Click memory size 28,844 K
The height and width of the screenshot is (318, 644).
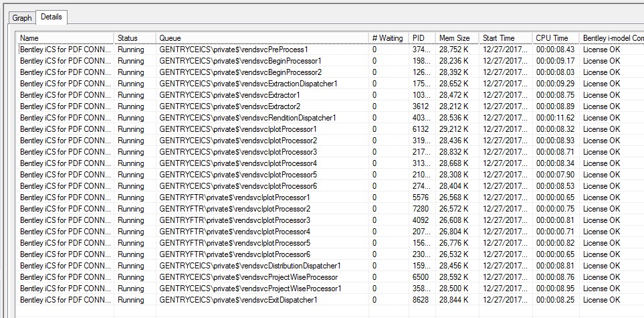pos(454,300)
